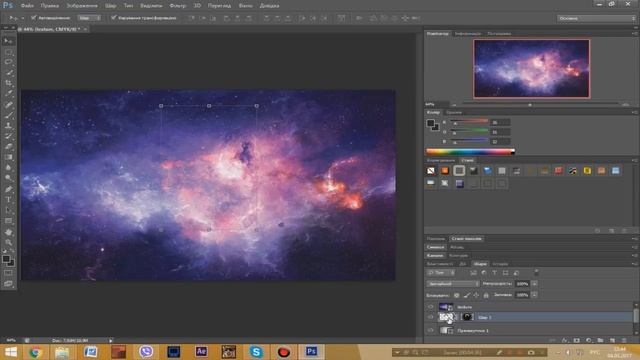Click the Layers Opacity value field
The width and height of the screenshot is (640, 360).
(x=522, y=284)
